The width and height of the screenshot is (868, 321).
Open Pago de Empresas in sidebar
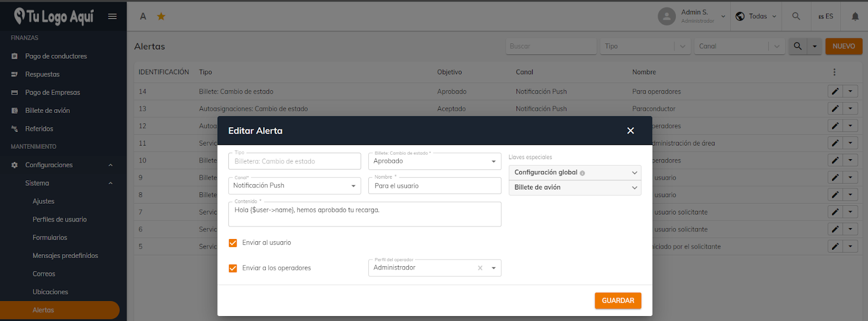[53, 92]
